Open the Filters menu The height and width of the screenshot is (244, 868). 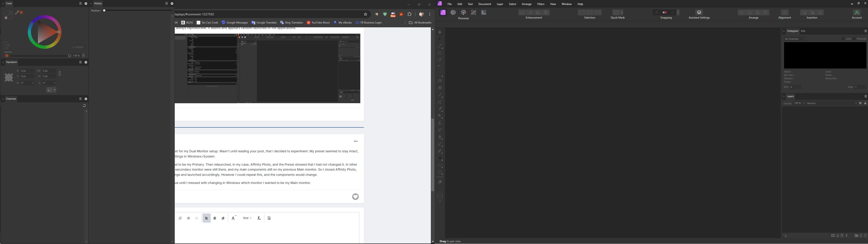point(540,4)
